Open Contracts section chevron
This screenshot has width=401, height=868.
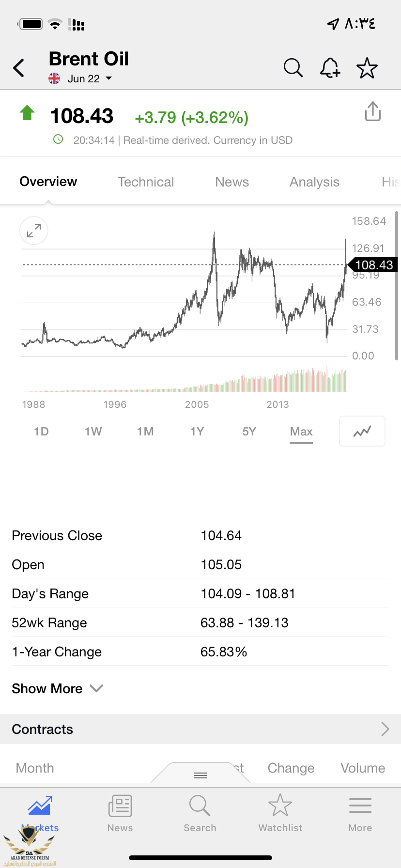coord(385,729)
